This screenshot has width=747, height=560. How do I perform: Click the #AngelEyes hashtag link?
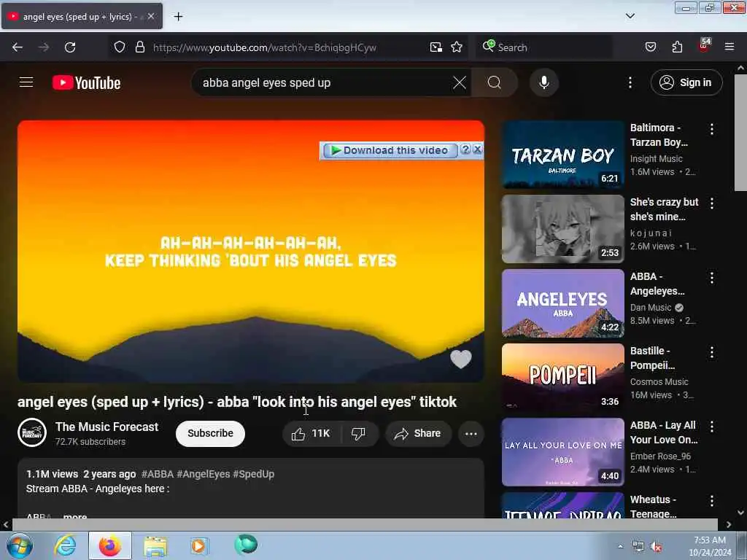[x=204, y=474]
